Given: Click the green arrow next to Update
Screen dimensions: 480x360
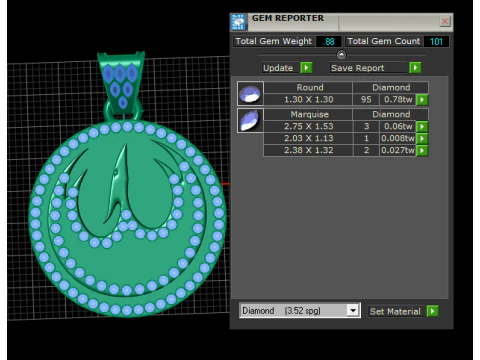Looking at the screenshot, I should pyautogui.click(x=306, y=68).
